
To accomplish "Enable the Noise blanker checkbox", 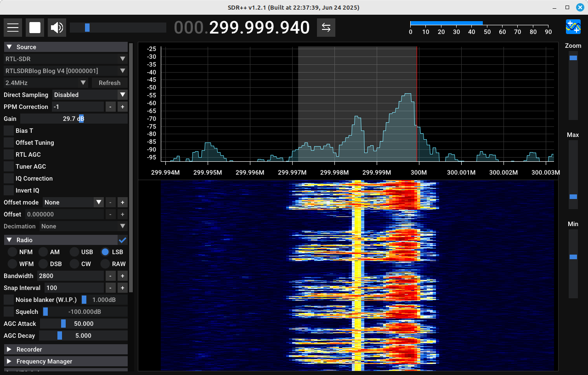I will (x=9, y=300).
